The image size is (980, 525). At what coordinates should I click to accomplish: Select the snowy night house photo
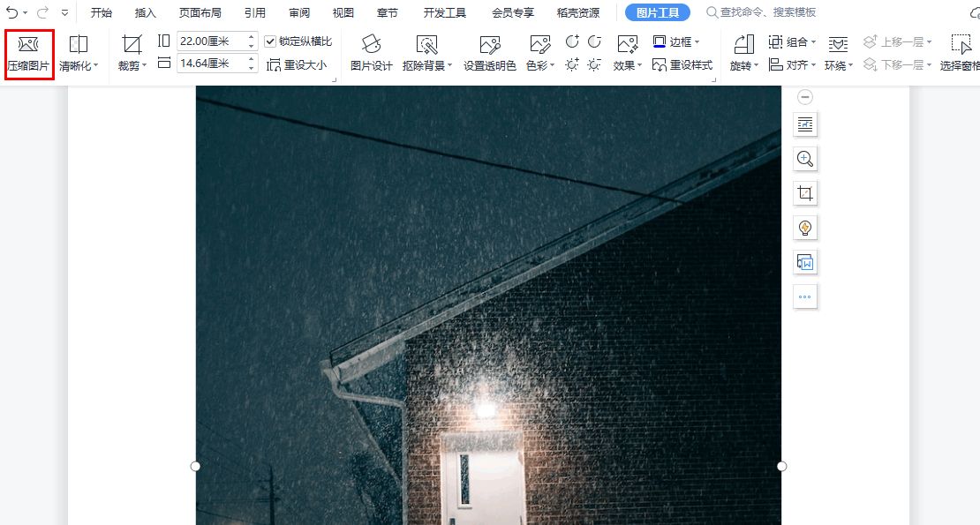(489, 305)
